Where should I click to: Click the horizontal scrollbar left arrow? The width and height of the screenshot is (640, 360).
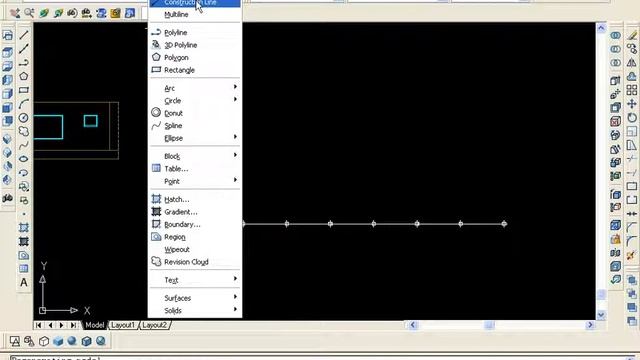[x=413, y=325]
